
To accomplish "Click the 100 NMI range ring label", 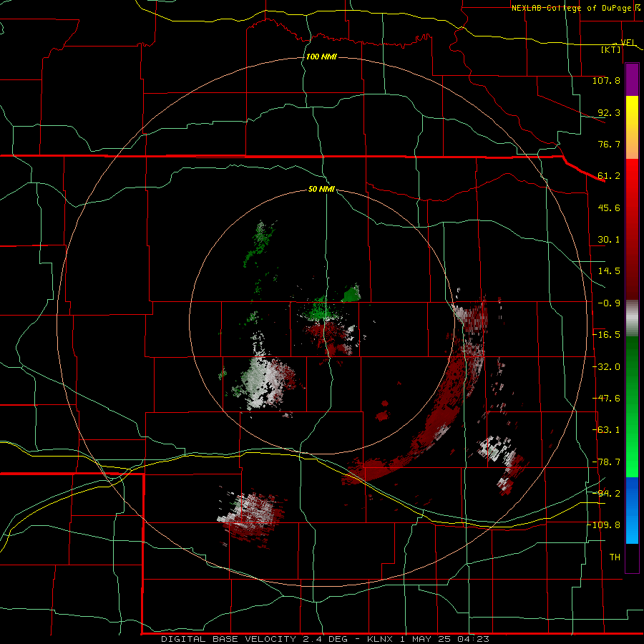I will tap(321, 57).
